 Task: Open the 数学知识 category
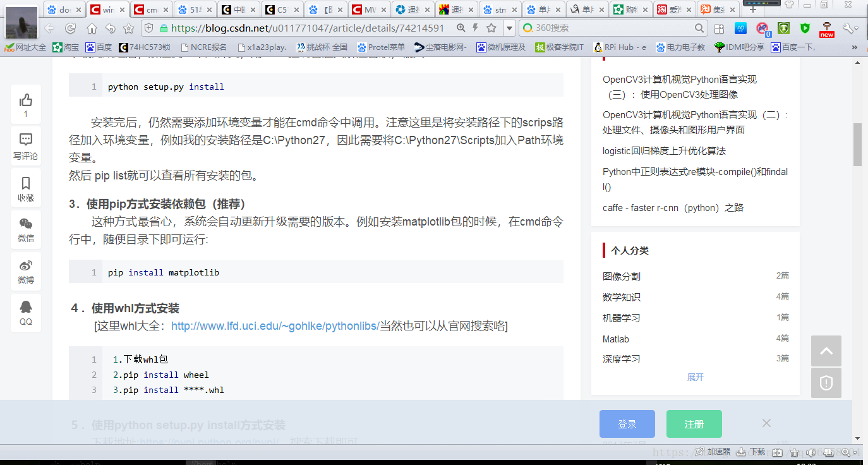(x=622, y=297)
